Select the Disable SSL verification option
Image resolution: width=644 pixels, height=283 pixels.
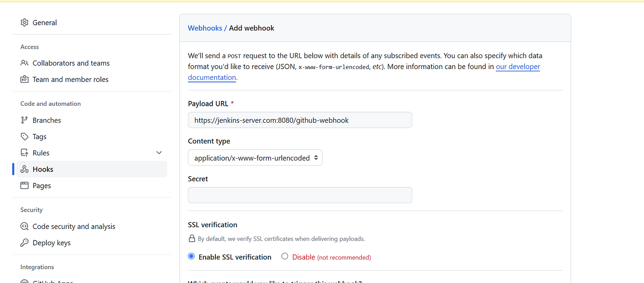point(284,256)
